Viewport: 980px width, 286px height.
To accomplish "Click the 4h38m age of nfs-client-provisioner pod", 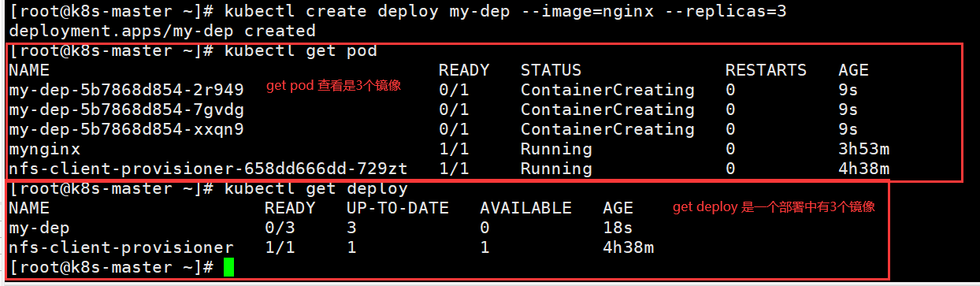I will coord(863,169).
